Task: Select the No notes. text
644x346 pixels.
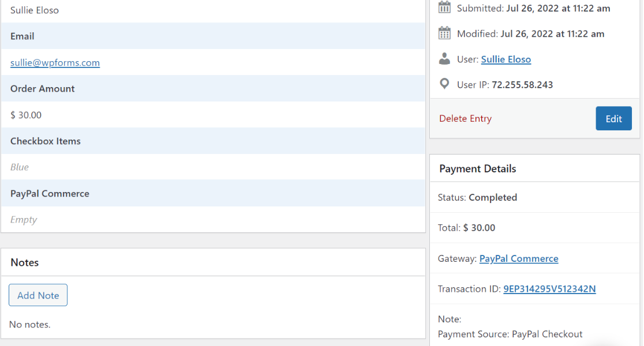Action: (x=29, y=324)
